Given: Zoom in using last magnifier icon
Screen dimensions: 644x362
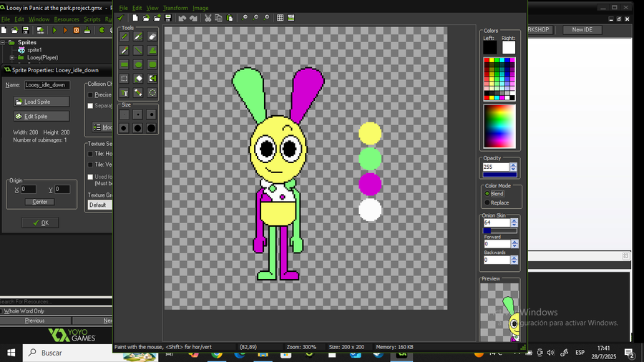Looking at the screenshot, I should pyautogui.click(x=266, y=18).
